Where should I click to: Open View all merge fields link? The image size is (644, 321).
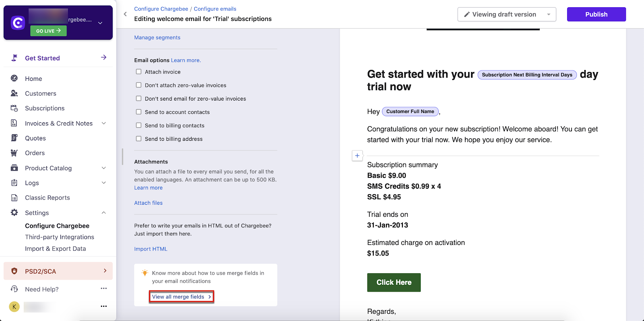[x=181, y=297]
